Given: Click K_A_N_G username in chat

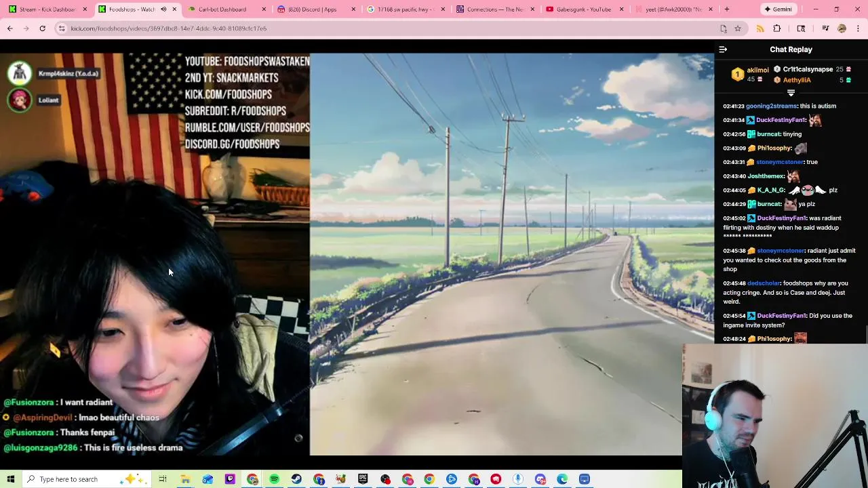Looking at the screenshot, I should [771, 190].
